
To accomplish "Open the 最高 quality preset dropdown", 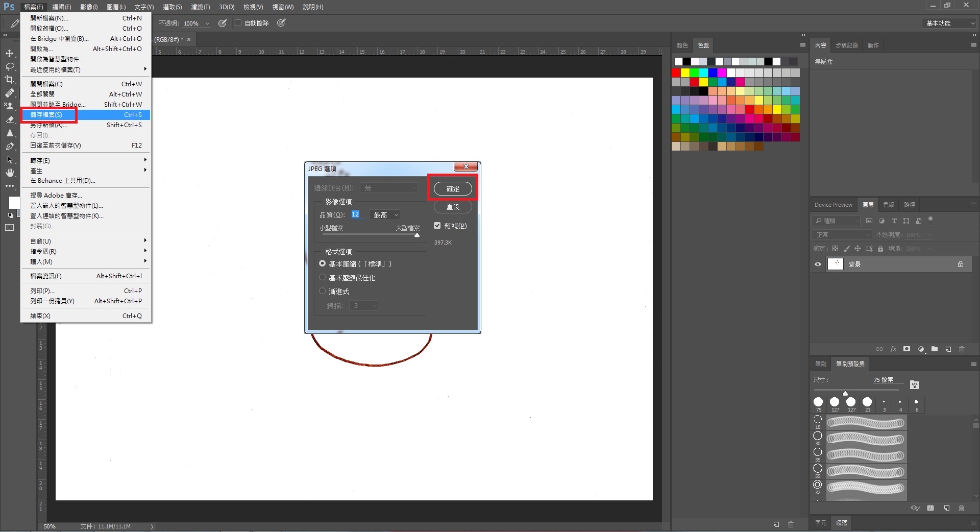I will tap(385, 215).
